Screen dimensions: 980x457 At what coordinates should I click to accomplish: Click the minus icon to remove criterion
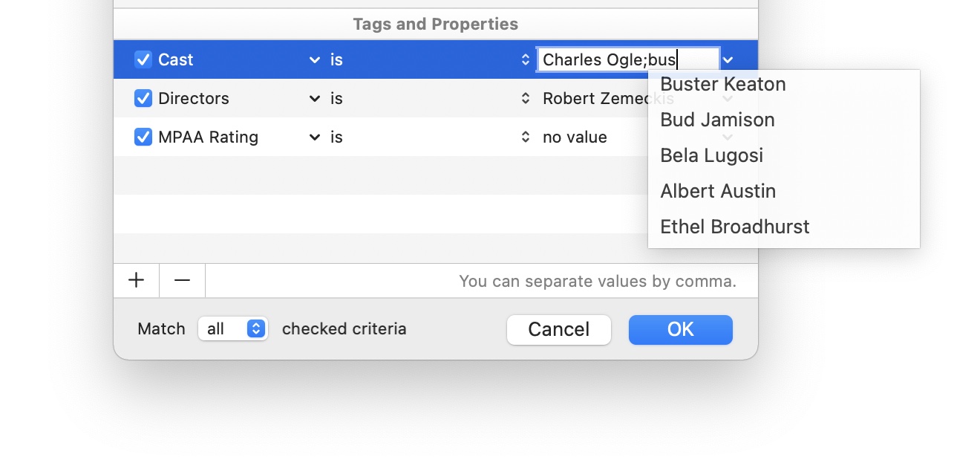(182, 280)
